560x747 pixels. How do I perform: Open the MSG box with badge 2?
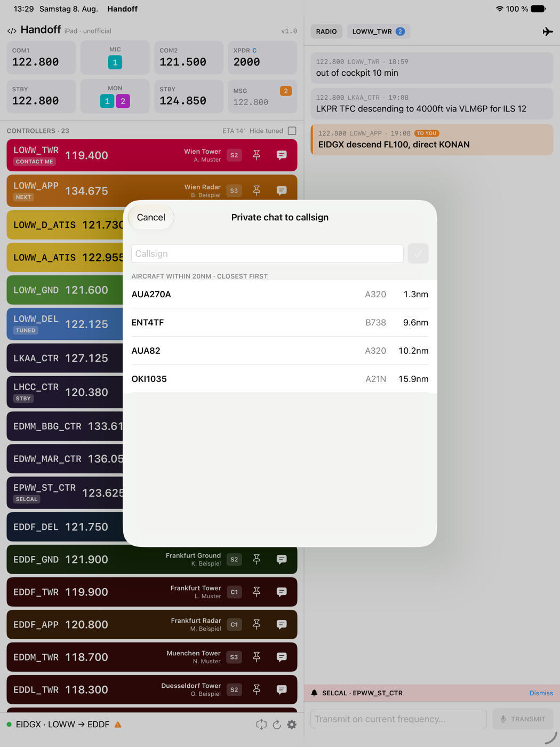(262, 97)
